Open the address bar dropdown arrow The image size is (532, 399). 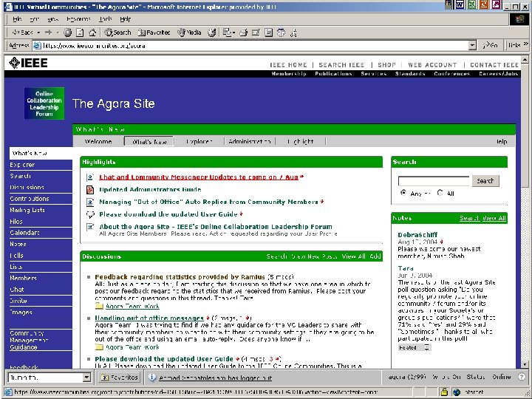472,45
